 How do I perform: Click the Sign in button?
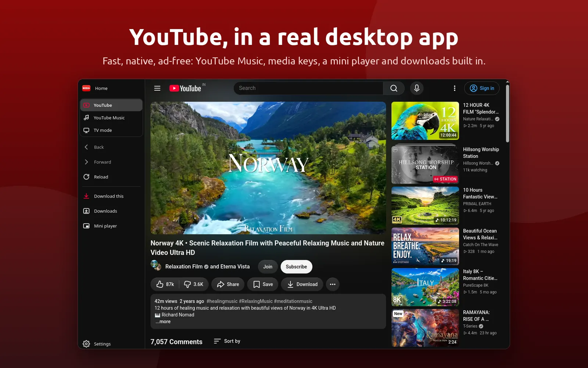[x=482, y=88]
